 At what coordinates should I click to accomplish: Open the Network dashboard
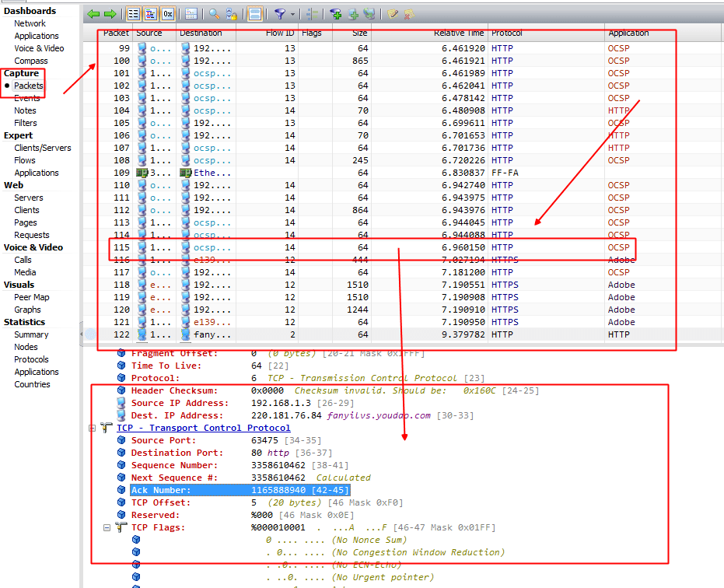30,23
